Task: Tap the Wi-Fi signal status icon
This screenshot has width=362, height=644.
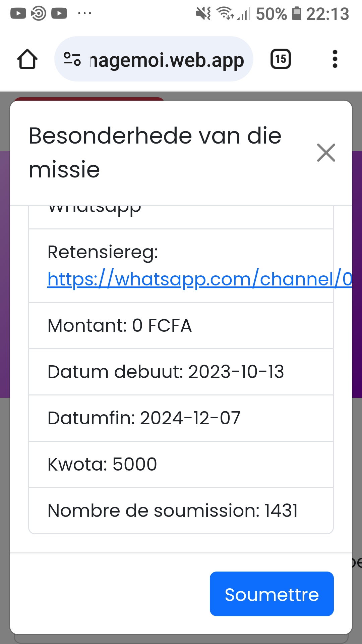Action: click(x=225, y=13)
